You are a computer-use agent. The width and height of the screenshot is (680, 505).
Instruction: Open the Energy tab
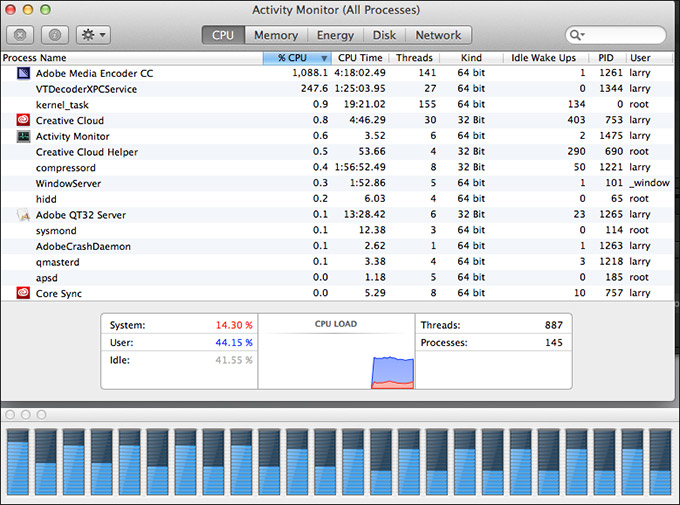point(335,35)
